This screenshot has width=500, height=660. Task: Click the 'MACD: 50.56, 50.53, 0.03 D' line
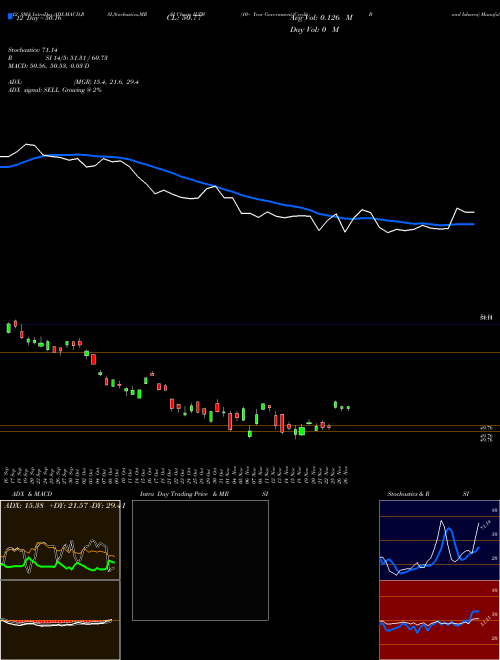click(48, 66)
